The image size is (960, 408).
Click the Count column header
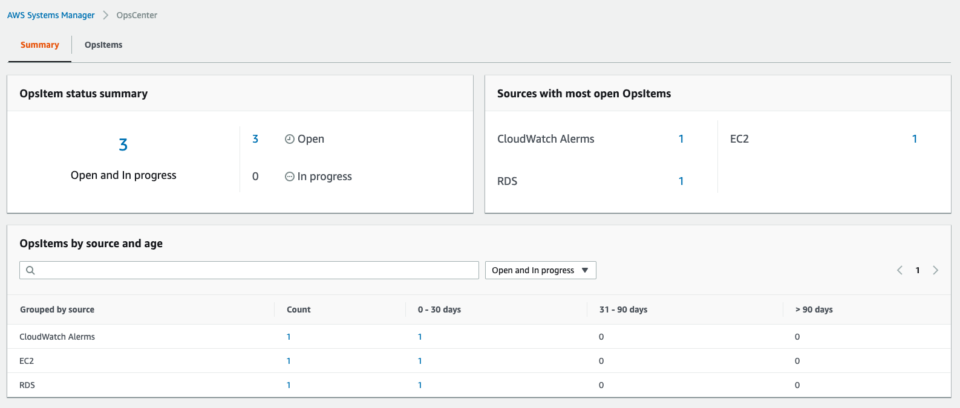click(299, 309)
